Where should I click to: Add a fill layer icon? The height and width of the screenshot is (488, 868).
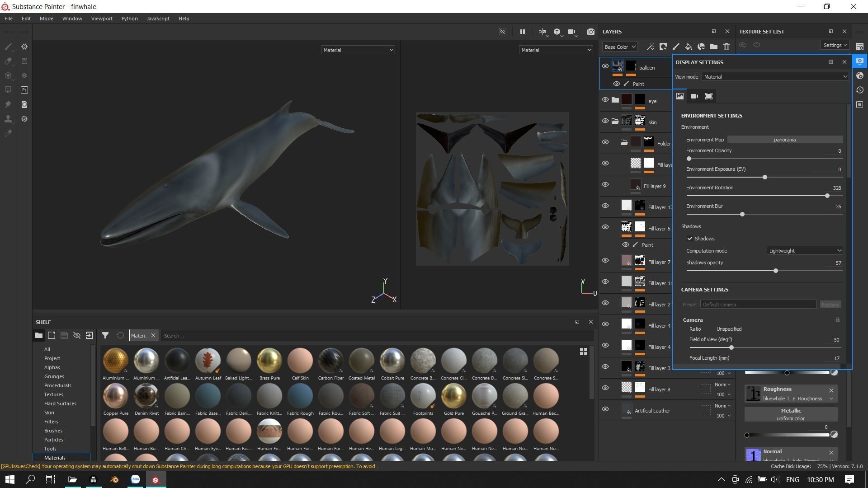tap(688, 47)
